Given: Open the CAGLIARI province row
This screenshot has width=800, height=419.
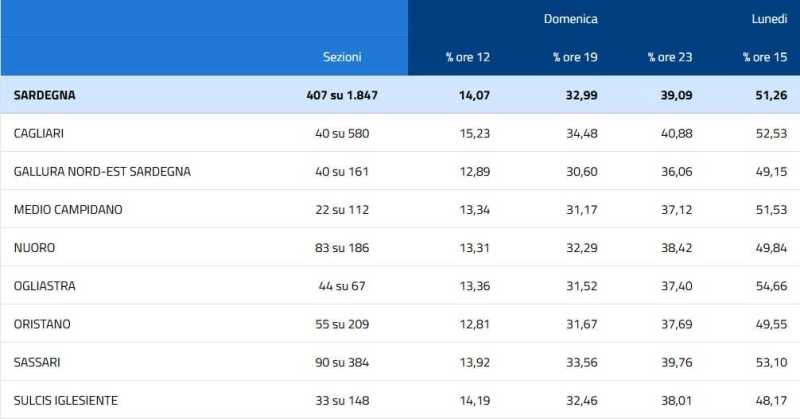Looking at the screenshot, I should click(40, 133).
